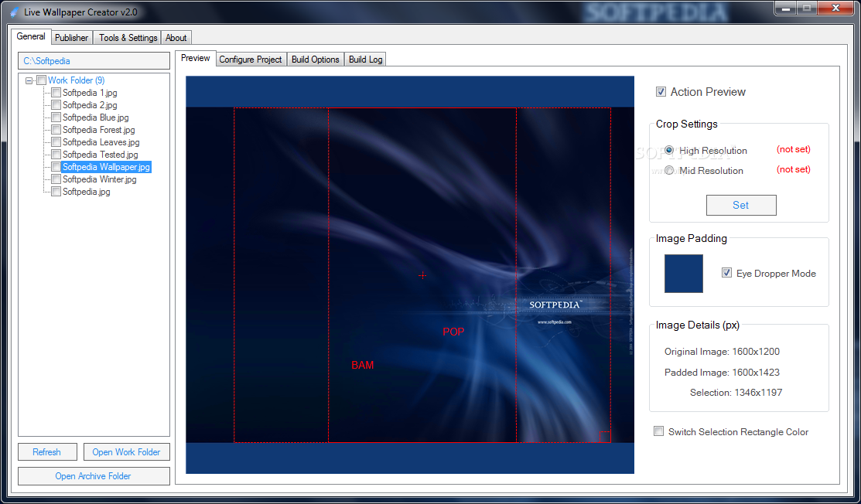
Task: Select the Mid Resolution radio button
Action: pyautogui.click(x=669, y=171)
